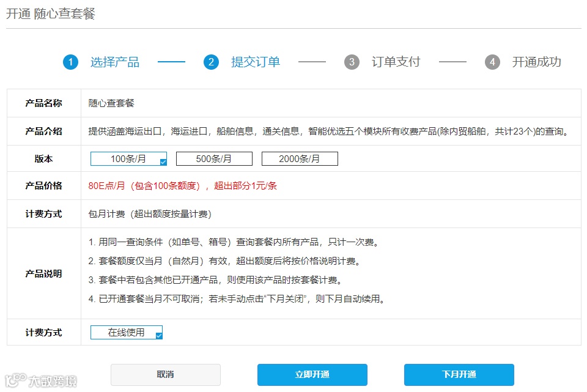Toggle the 在线使用 billing option
Image resolution: width=587 pixels, height=392 pixels.
coord(127,333)
